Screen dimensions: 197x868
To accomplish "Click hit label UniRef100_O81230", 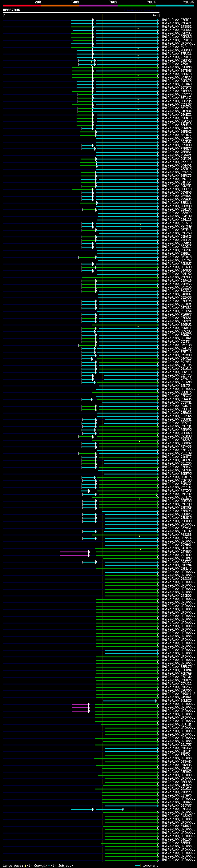I will click(x=177, y=464).
